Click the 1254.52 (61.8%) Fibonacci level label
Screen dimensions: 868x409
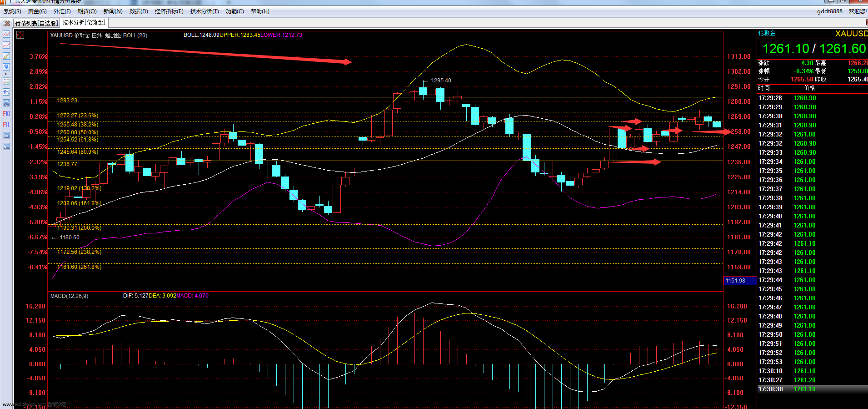pos(78,140)
